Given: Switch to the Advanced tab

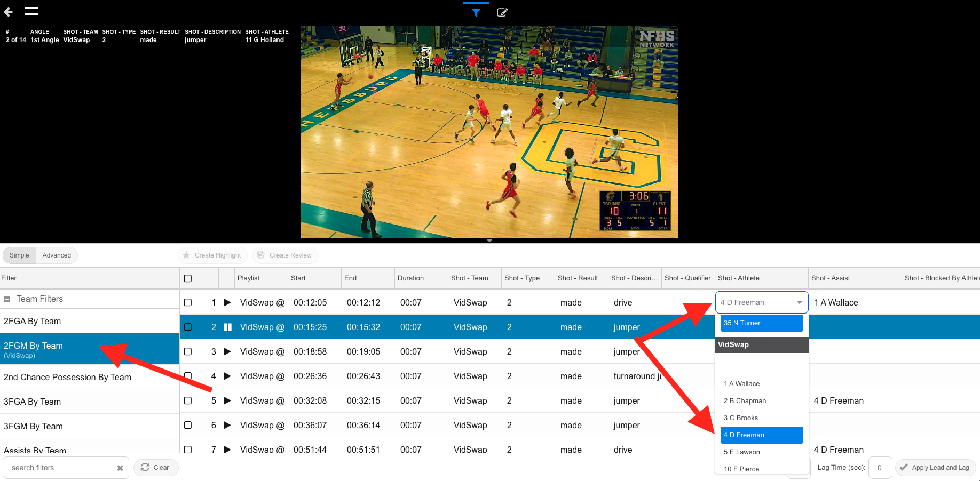Looking at the screenshot, I should tap(57, 255).
